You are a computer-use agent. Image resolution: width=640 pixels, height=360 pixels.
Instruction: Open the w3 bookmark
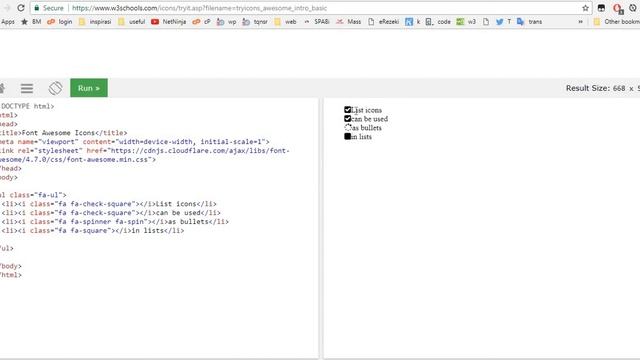466,22
